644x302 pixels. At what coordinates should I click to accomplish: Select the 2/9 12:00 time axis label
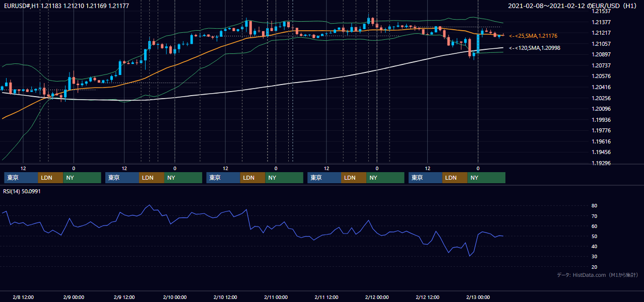(x=124, y=297)
